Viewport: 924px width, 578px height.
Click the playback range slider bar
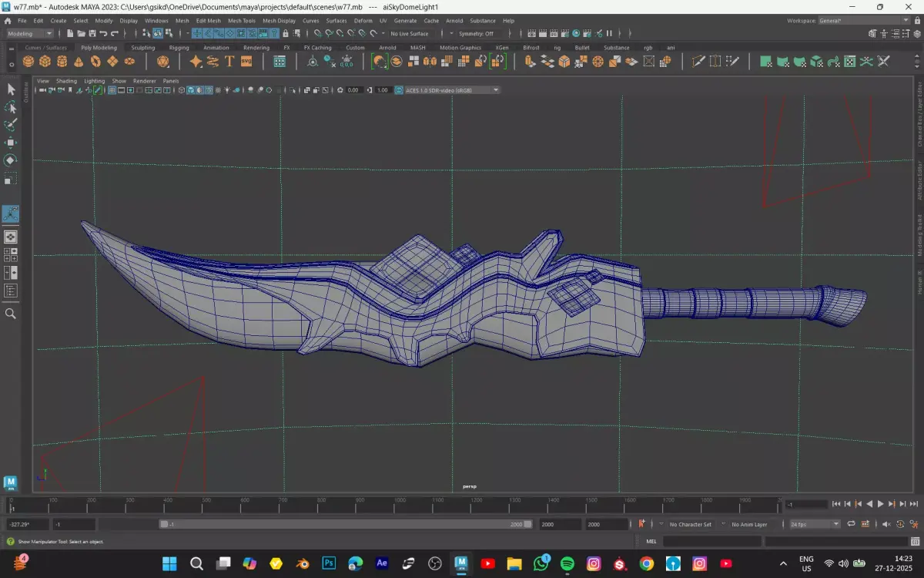(345, 524)
